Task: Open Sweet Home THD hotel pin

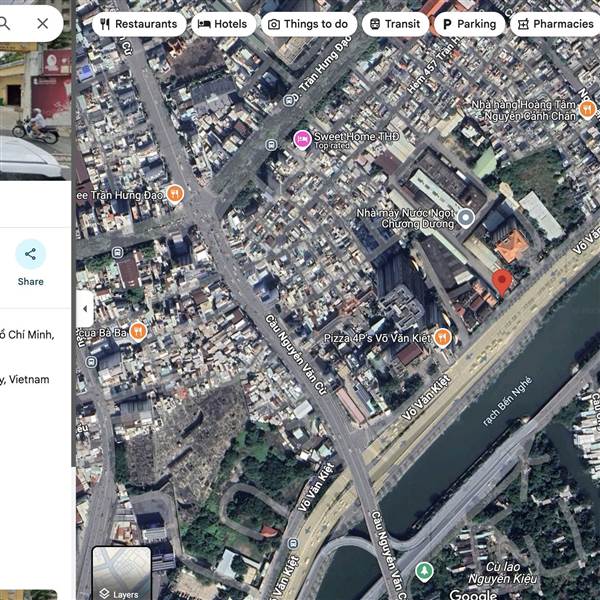Action: [302, 140]
